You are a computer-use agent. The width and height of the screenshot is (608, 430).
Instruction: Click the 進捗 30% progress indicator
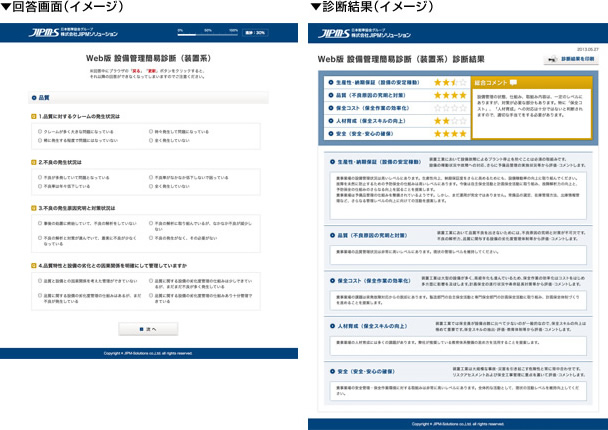pyautogui.click(x=255, y=33)
